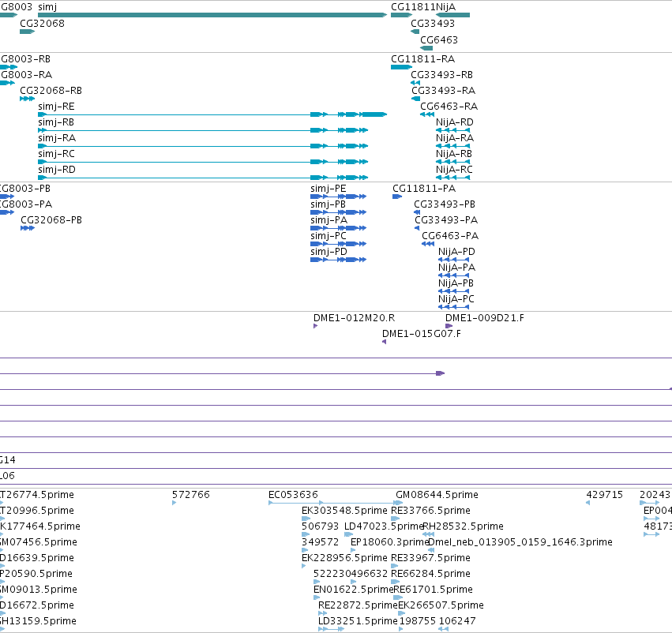Select the simj-RB transcript label

click(56, 122)
